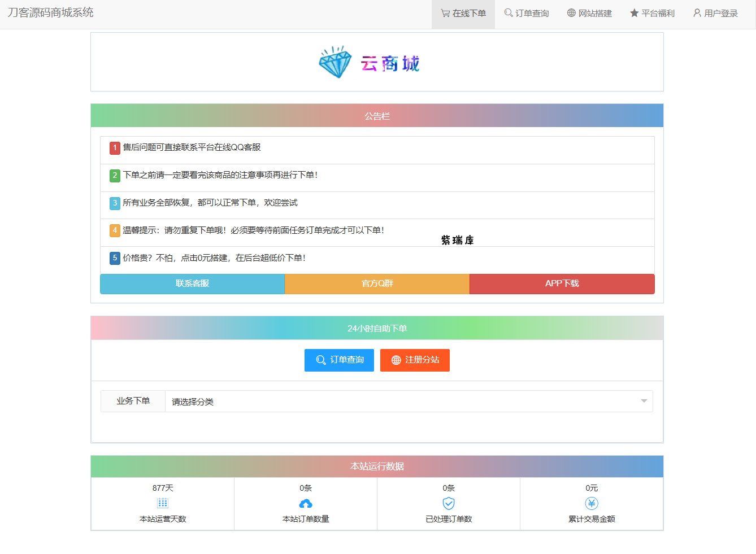Viewport: 756px width, 554px height.
Task: Click the 业务下单 tab label
Action: point(132,401)
